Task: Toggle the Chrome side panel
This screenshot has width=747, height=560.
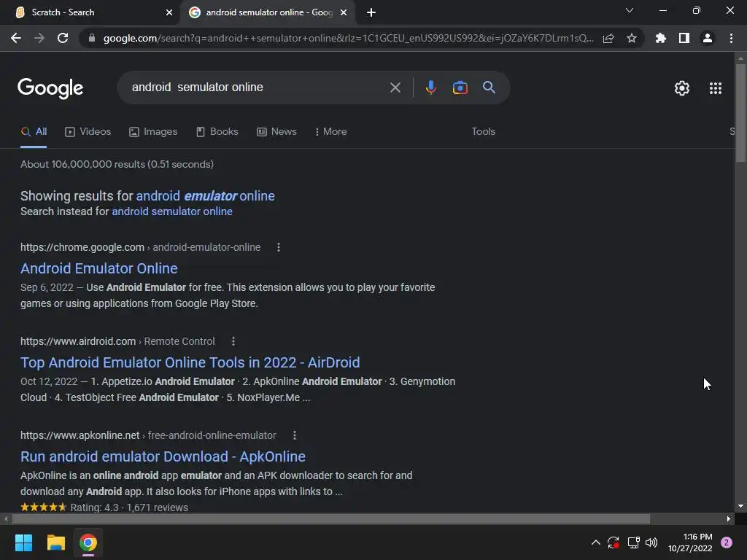Action: click(684, 38)
